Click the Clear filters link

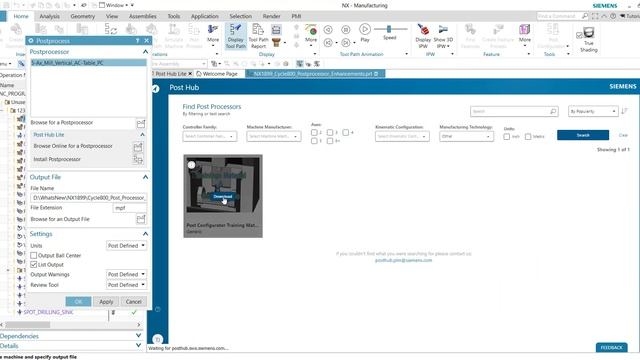(x=623, y=135)
